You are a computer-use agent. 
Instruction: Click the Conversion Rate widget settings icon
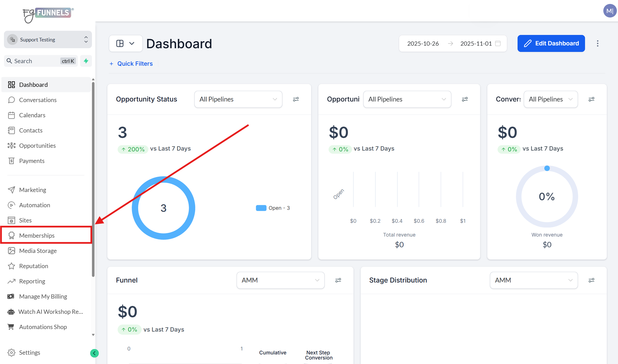click(591, 99)
